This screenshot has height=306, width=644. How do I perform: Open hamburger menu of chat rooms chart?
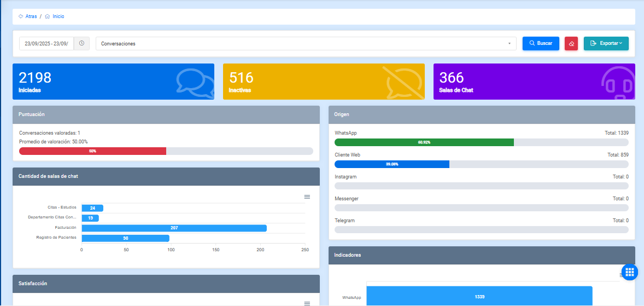coord(307,197)
